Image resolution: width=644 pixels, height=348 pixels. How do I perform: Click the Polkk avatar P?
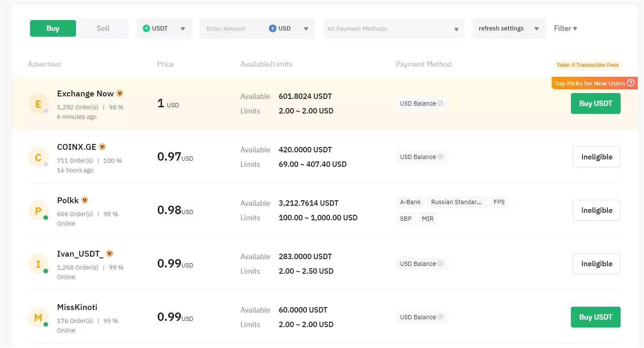pos(38,210)
